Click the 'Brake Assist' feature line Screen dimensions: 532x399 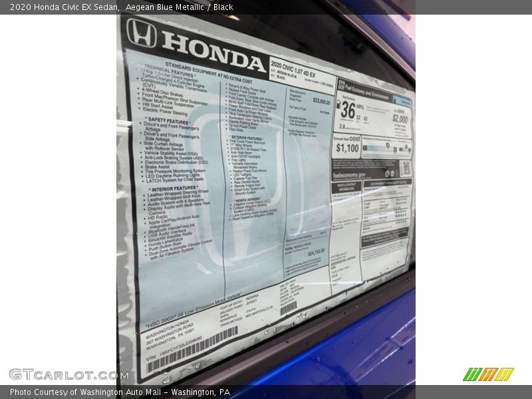point(158,167)
